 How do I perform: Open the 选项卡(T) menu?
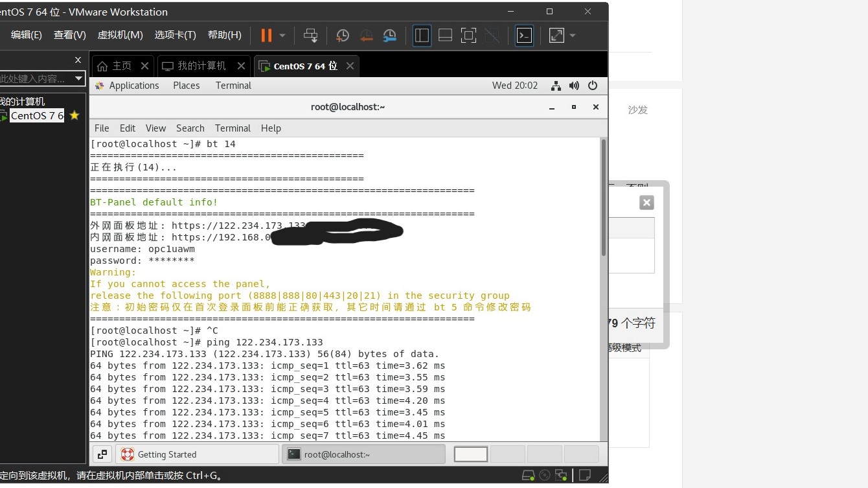(176, 35)
